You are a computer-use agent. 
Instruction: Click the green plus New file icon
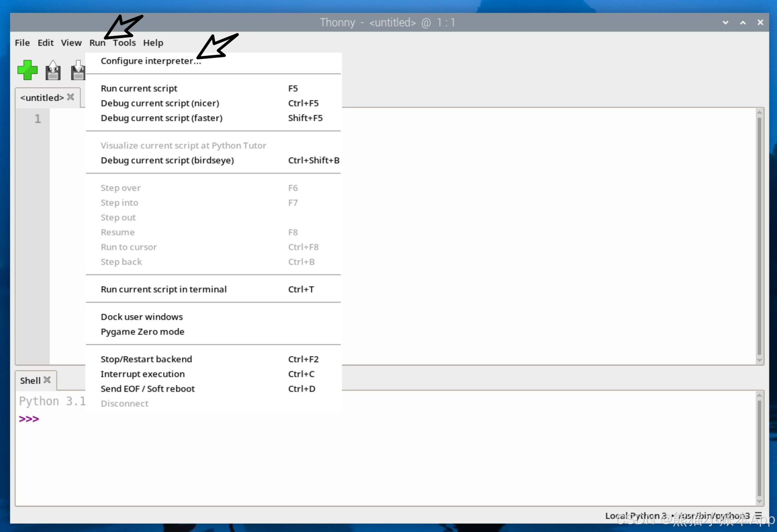pyautogui.click(x=27, y=70)
